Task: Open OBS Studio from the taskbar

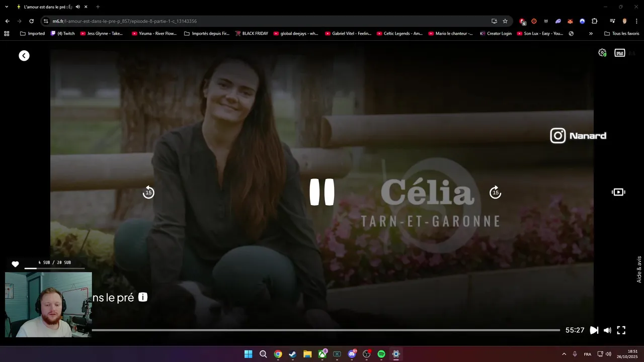Action: pos(366,354)
